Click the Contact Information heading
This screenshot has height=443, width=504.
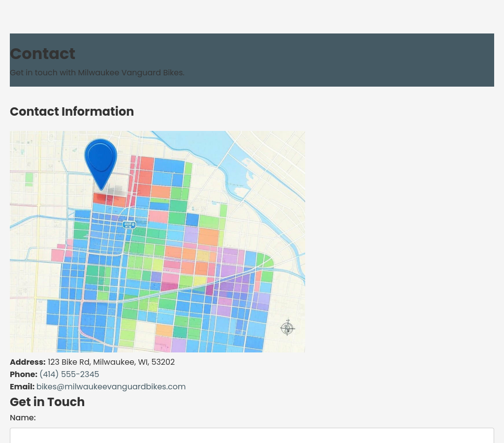tap(72, 112)
